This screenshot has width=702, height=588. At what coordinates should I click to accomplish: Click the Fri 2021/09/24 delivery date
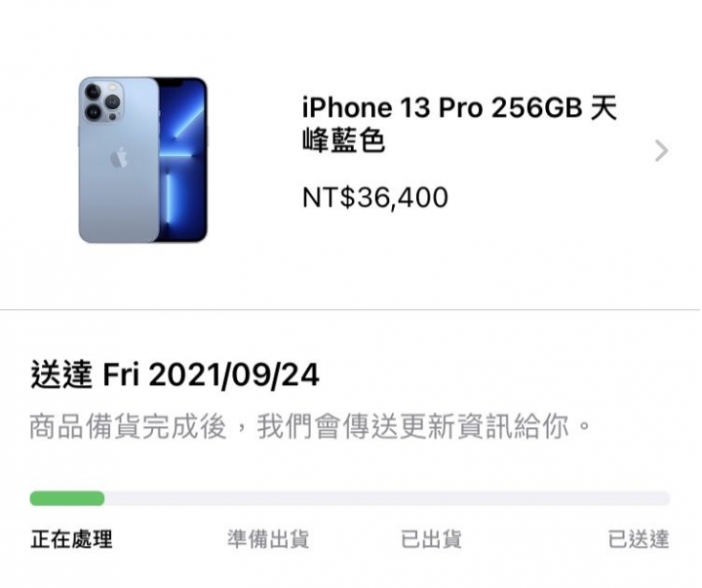tap(211, 374)
